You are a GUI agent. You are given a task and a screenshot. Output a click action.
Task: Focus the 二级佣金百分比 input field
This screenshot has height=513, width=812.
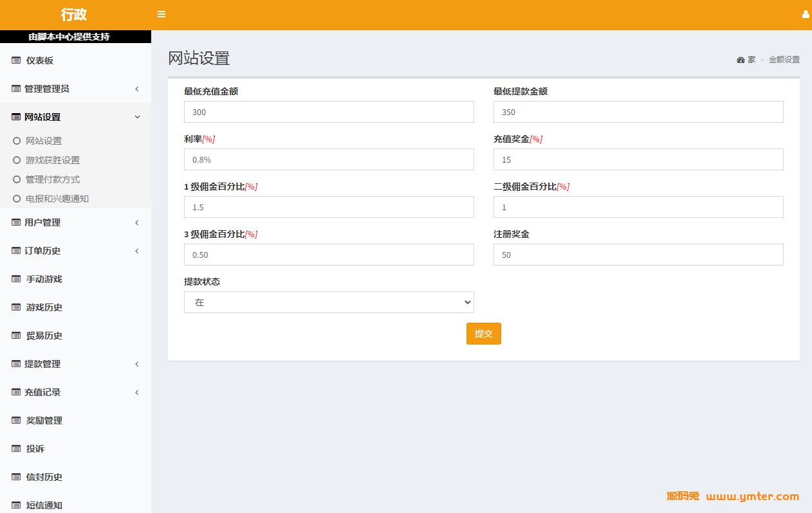(638, 207)
